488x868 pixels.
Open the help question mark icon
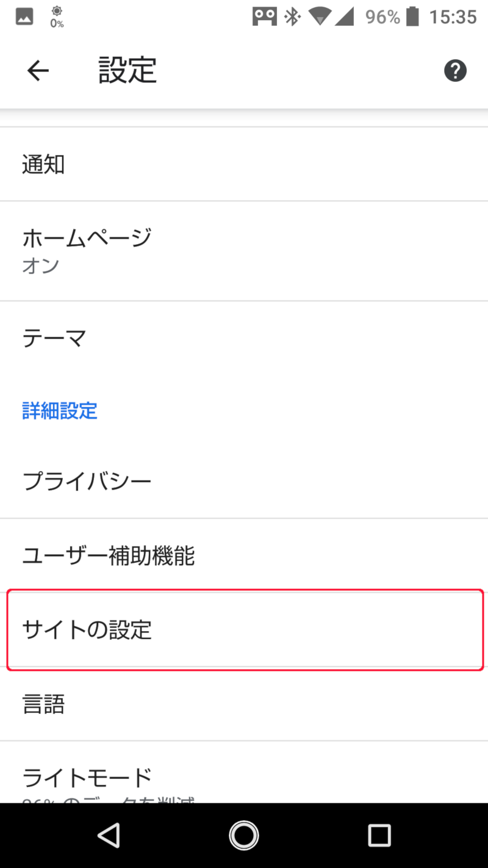tap(455, 71)
